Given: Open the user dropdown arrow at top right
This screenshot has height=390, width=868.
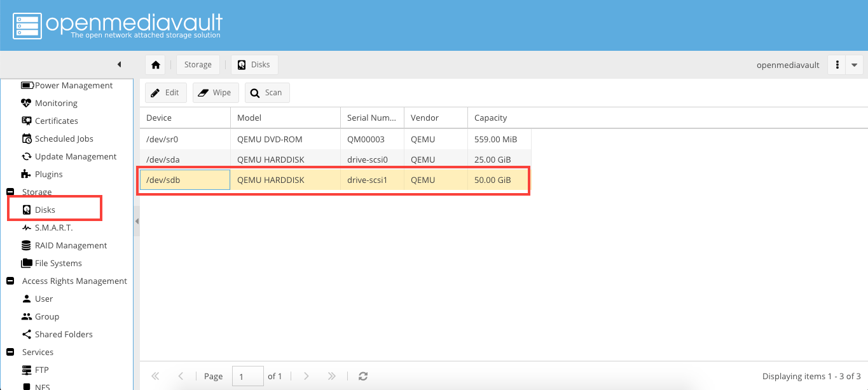Looking at the screenshot, I should (854, 65).
